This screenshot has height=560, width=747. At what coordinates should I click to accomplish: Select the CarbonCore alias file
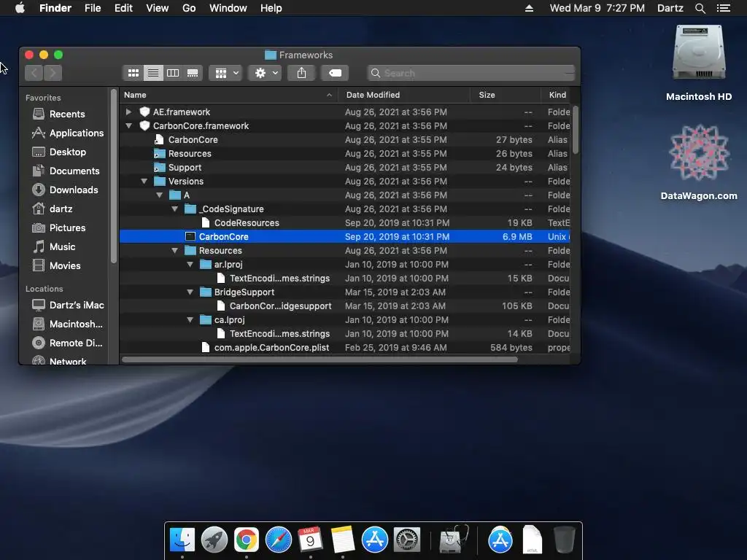(x=345, y=139)
